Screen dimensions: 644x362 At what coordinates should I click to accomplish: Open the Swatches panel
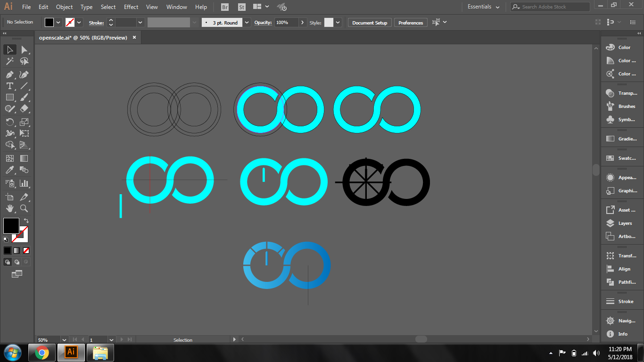pyautogui.click(x=621, y=158)
